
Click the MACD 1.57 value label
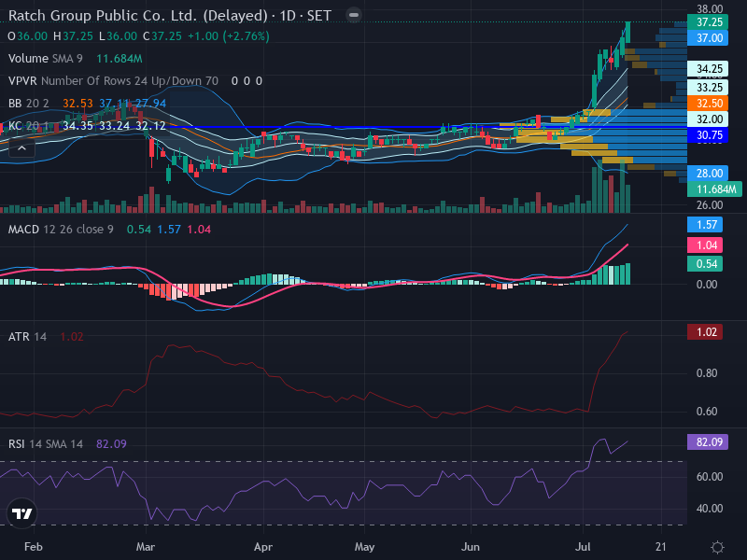[705, 224]
